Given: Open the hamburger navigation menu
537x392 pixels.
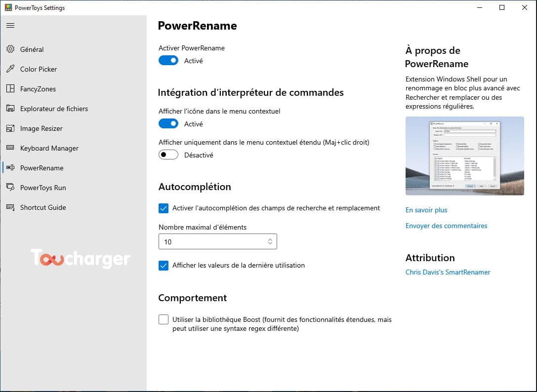Looking at the screenshot, I should pos(10,25).
